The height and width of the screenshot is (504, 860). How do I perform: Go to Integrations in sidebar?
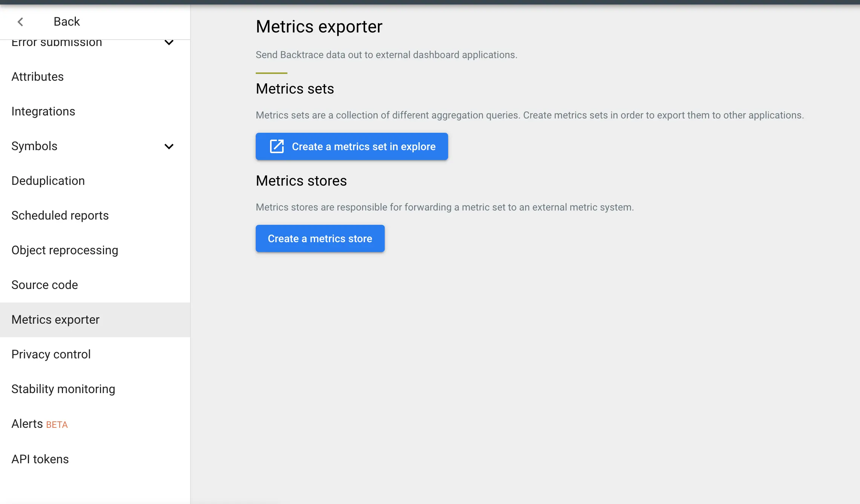pos(43,111)
